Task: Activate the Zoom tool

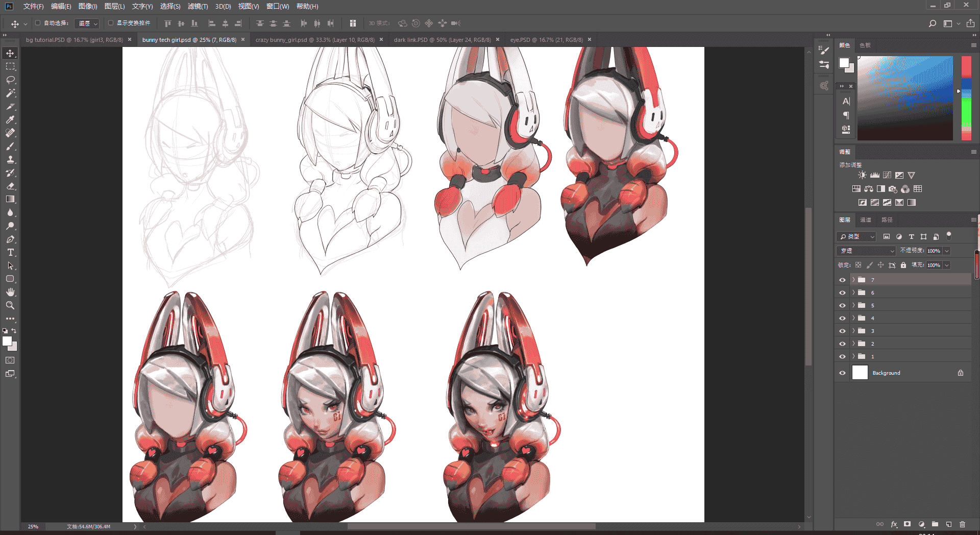Action: pos(10,305)
